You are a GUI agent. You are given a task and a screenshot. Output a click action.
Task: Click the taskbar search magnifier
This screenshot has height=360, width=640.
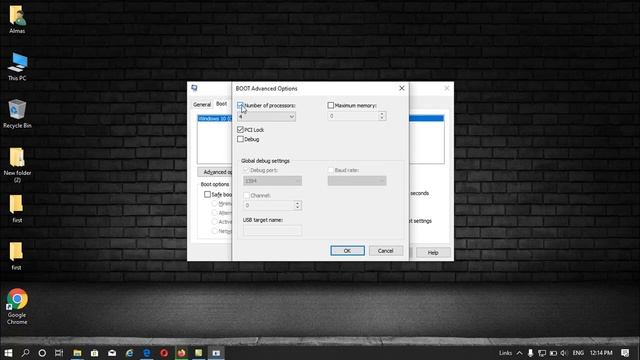(25, 353)
